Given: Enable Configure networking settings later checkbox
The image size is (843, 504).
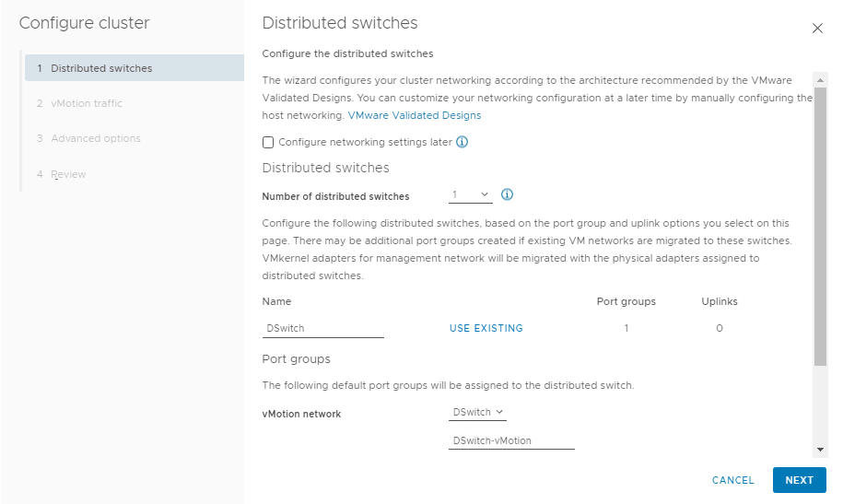Looking at the screenshot, I should [268, 143].
